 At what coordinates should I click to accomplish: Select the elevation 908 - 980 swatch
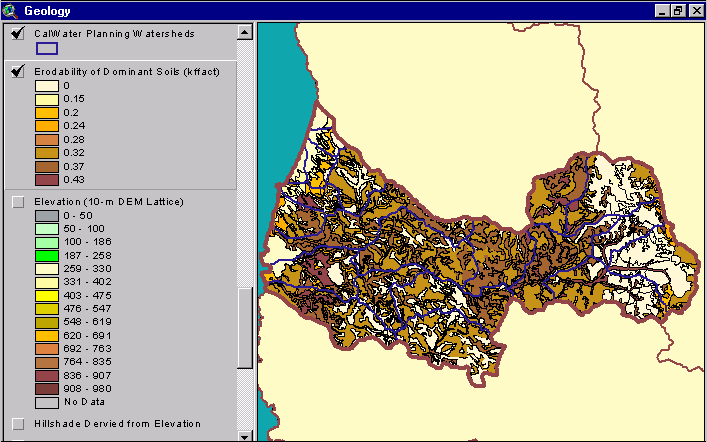tap(47, 389)
